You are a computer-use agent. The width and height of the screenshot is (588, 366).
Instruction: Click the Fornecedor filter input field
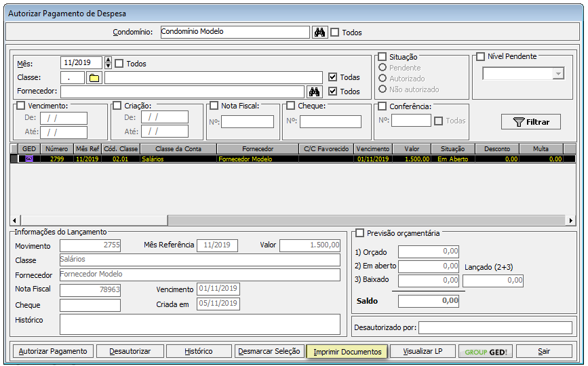click(182, 91)
